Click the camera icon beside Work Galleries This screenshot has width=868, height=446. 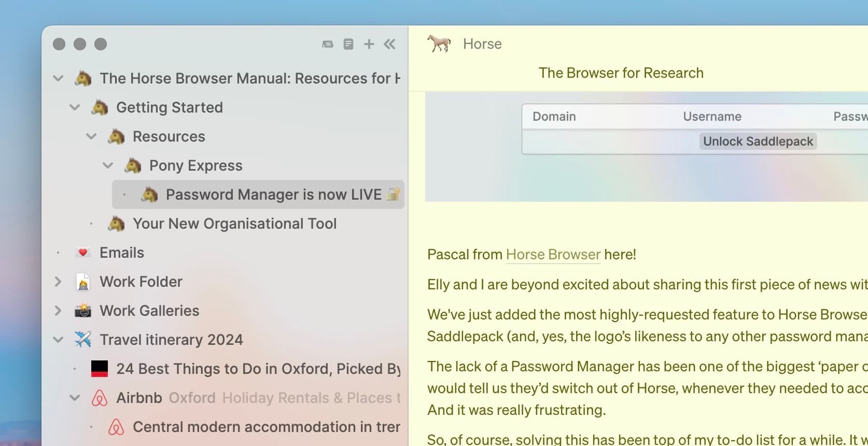coord(83,311)
